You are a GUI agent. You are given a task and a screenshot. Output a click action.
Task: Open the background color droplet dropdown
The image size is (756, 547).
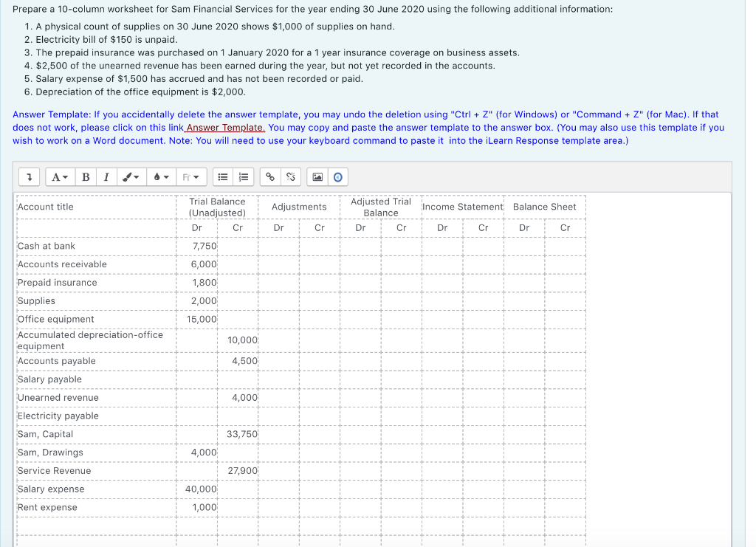click(159, 176)
